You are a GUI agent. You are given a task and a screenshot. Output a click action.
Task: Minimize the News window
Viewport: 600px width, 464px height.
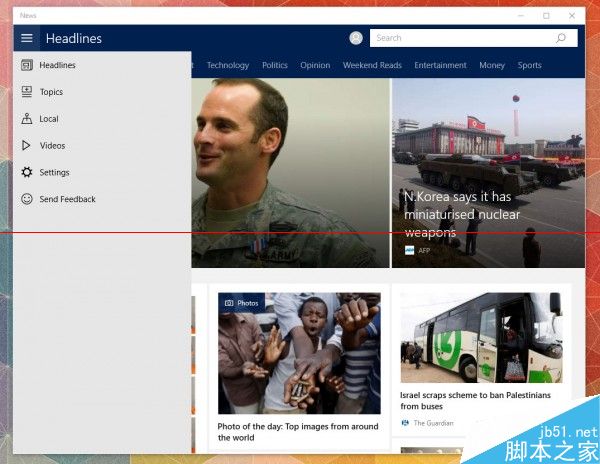pos(521,16)
